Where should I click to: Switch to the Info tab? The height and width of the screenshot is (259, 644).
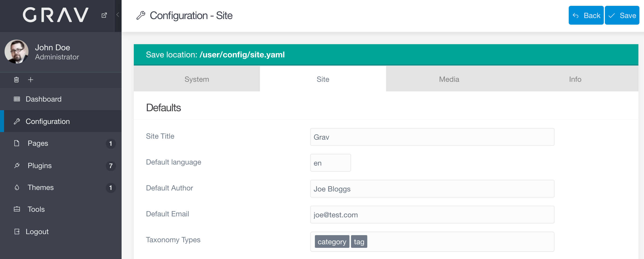point(575,79)
